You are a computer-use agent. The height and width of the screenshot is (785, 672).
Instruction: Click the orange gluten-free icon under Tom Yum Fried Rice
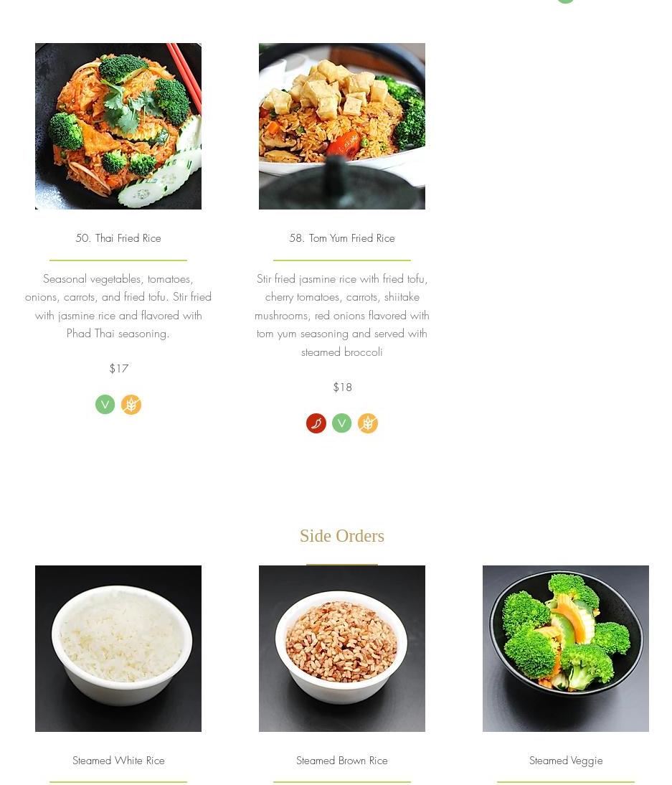coord(368,423)
